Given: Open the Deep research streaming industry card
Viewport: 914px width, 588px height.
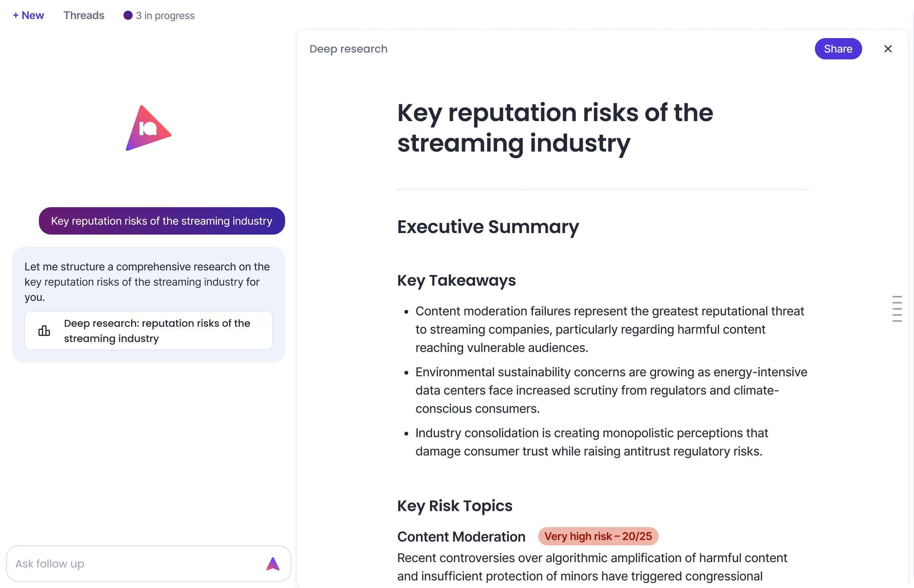Looking at the screenshot, I should 149,331.
